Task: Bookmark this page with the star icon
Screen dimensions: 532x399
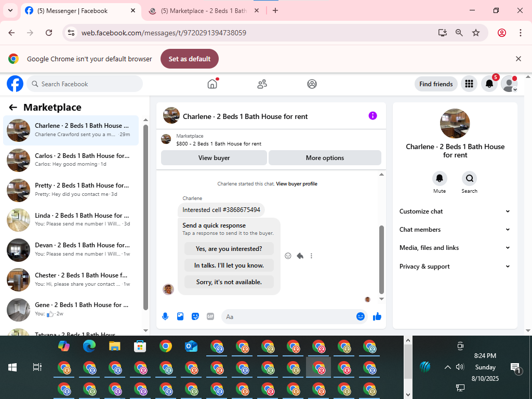Action: (476, 33)
